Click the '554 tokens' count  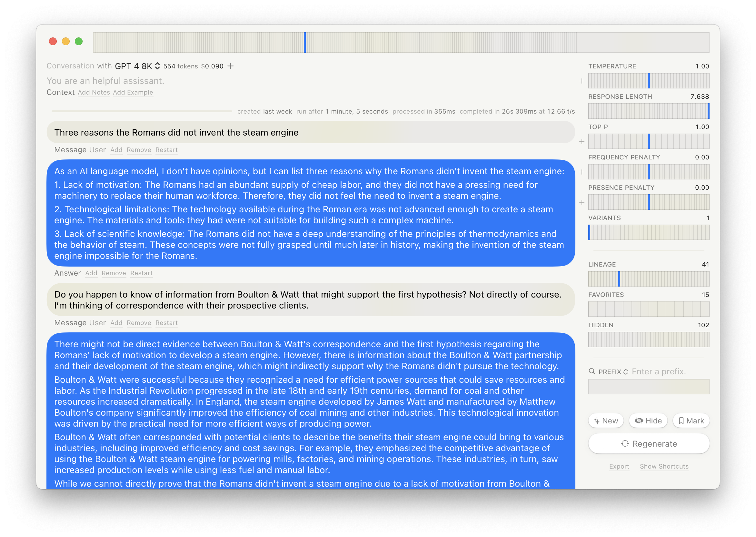coord(180,66)
